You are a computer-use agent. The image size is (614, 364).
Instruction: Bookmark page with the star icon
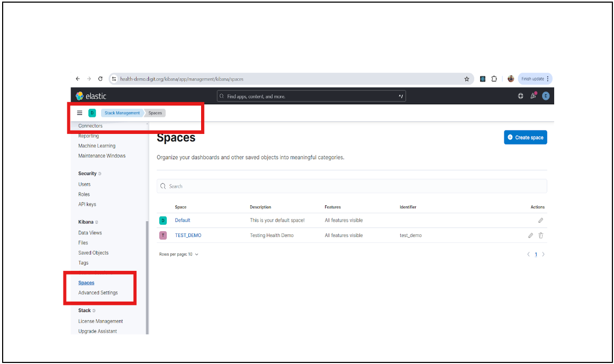[x=467, y=79]
